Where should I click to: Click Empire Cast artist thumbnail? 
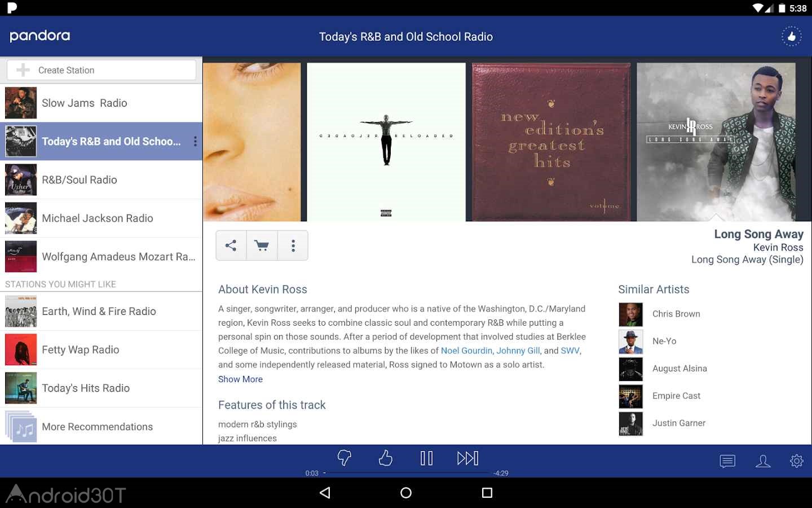click(630, 396)
